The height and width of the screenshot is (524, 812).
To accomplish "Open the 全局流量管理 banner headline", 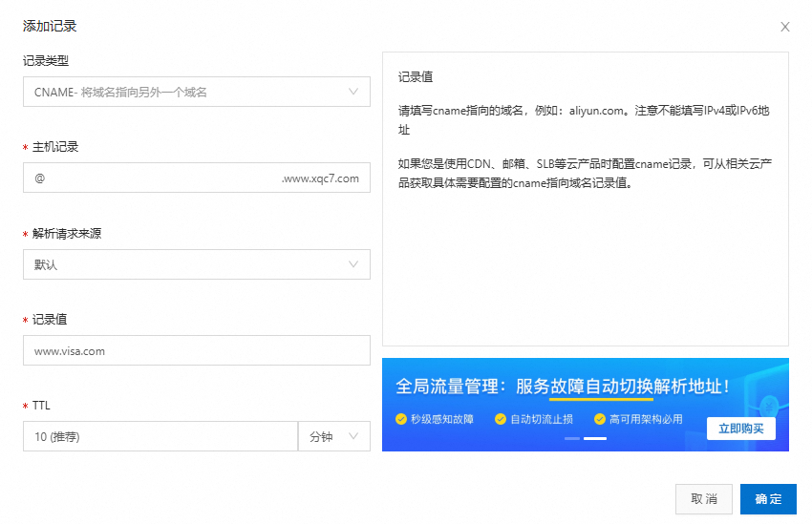I will point(564,387).
